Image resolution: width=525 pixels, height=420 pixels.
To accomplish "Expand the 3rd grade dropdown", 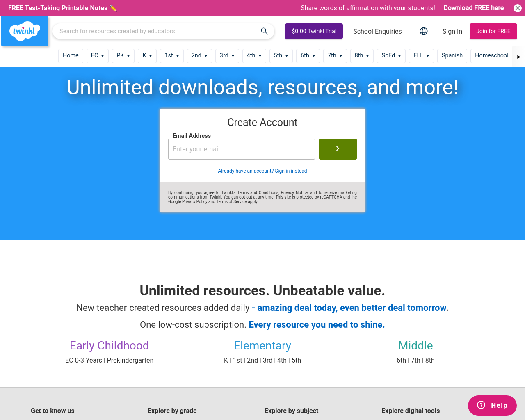I will click(227, 55).
